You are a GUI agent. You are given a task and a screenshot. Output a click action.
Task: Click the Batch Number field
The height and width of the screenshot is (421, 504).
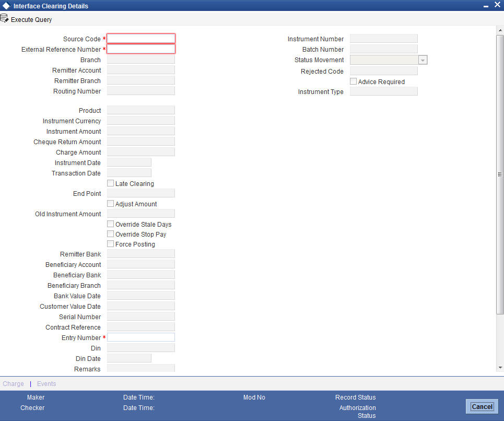click(384, 49)
